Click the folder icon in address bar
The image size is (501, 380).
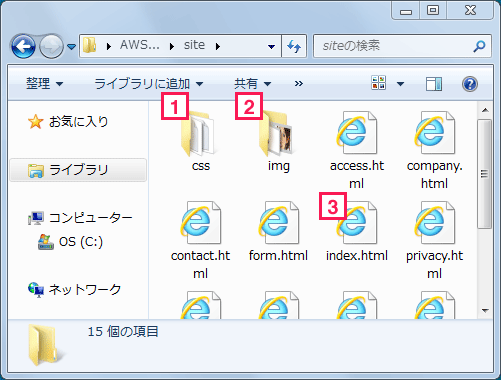pos(89,45)
